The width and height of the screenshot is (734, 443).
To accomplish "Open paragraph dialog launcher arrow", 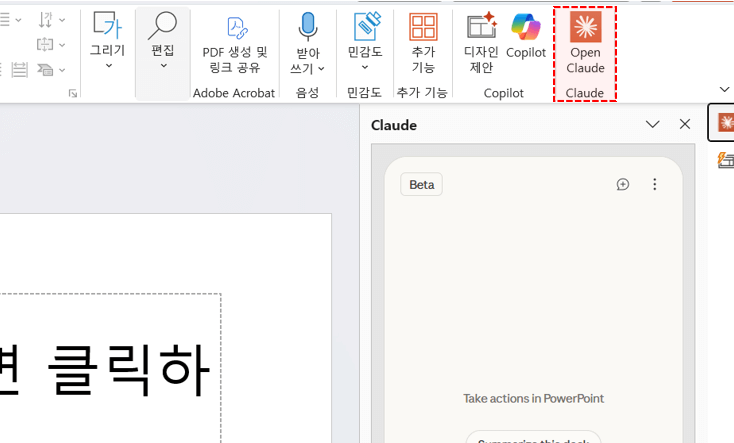I will (x=72, y=93).
